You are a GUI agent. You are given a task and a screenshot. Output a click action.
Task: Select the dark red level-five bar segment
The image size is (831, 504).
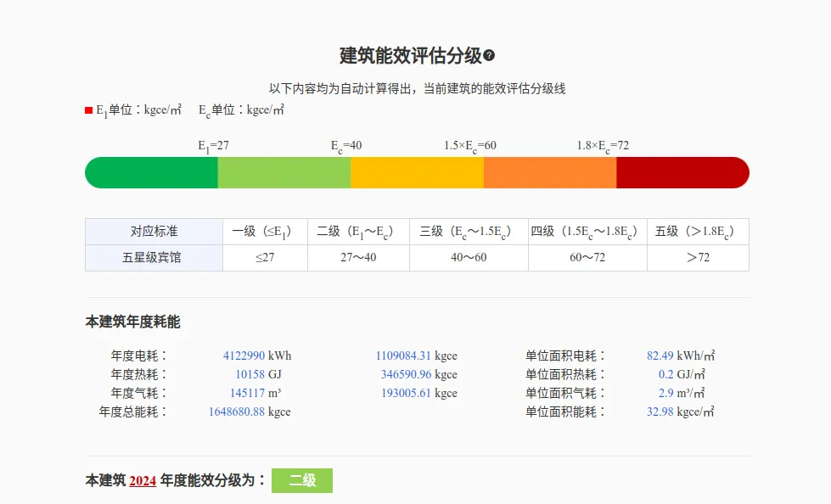tap(682, 173)
